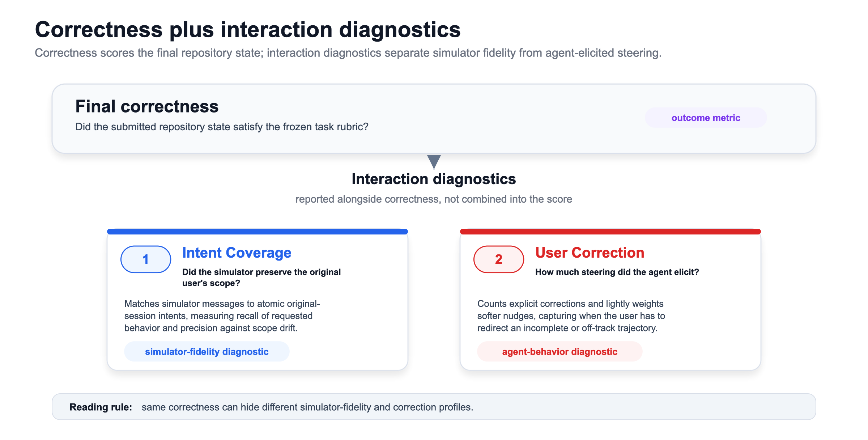
Task: Click the Interaction diagnostics heading
Action: (434, 179)
